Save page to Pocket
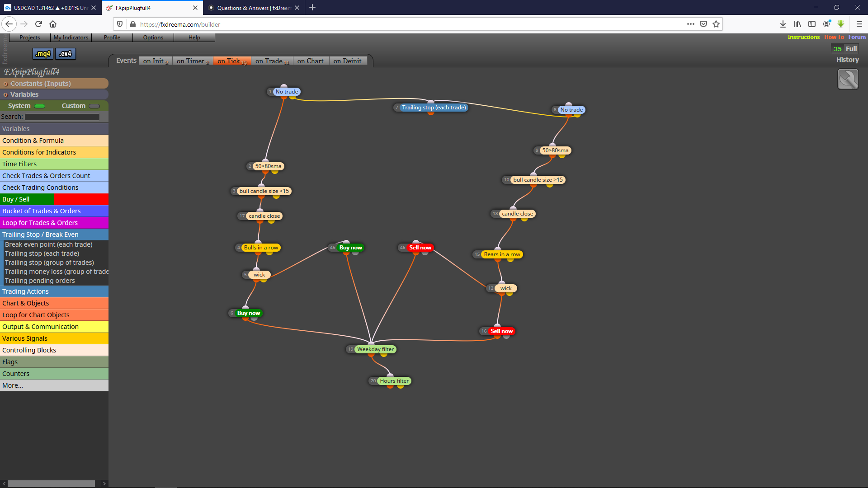The width and height of the screenshot is (868, 488). tap(703, 24)
